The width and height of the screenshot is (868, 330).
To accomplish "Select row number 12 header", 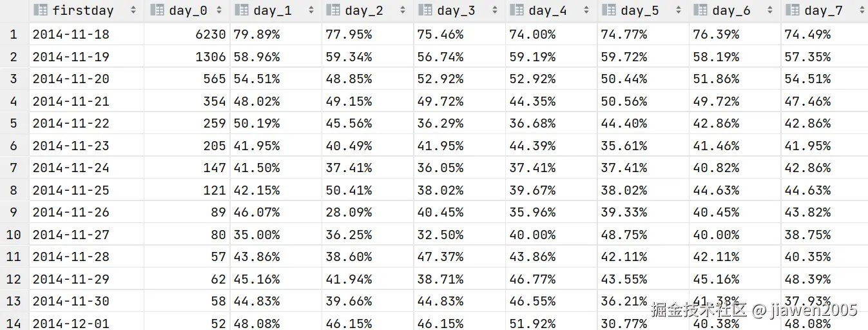I will coord(14,279).
